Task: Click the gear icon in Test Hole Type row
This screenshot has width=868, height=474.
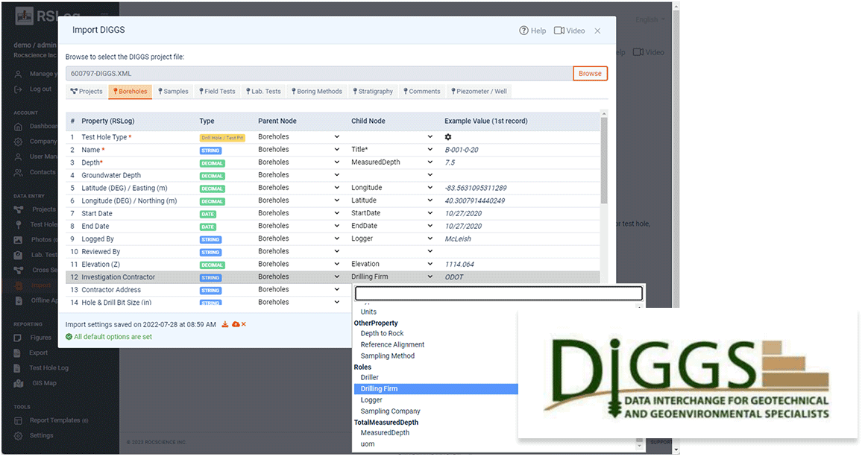Action: tap(448, 137)
